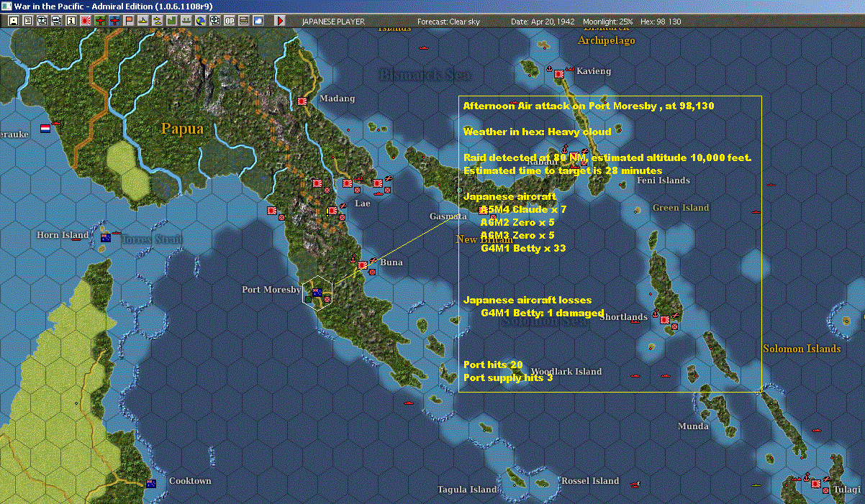Click the Japanese flag with yellow exclamation mark
The height and width of the screenshot is (504, 865).
(x=332, y=211)
